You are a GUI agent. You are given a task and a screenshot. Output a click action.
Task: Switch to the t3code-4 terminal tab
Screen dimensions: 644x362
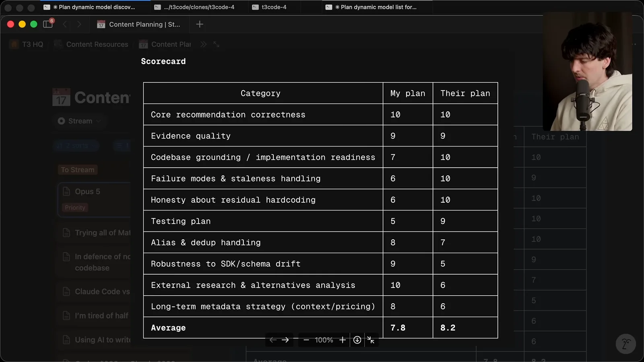point(269,7)
